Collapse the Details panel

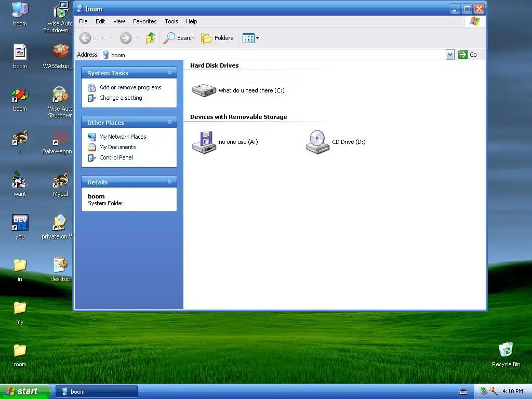170,182
